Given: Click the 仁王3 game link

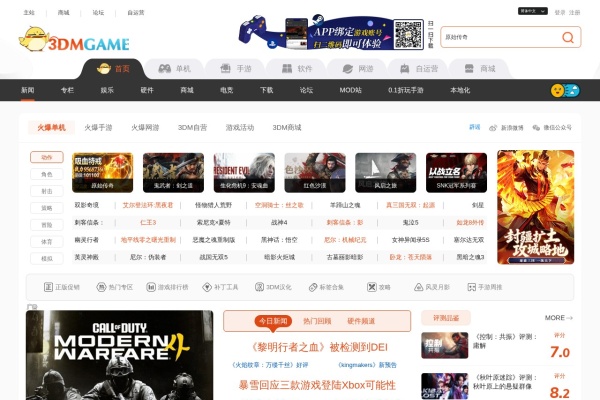Looking at the screenshot, I should tap(148, 222).
